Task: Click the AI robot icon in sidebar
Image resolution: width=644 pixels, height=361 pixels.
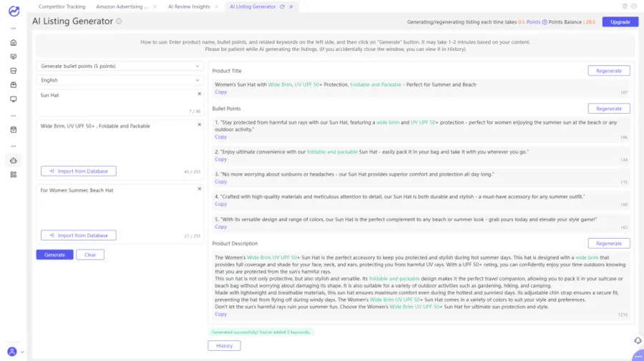Action: click(13, 160)
